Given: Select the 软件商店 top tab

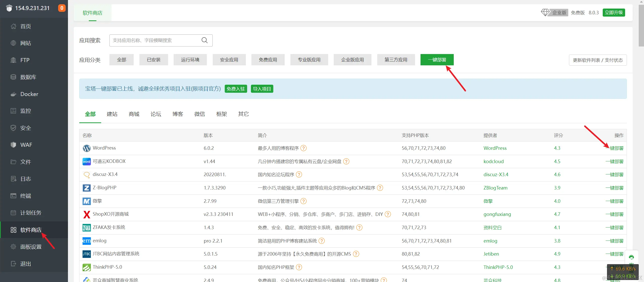Looking at the screenshot, I should (93, 13).
